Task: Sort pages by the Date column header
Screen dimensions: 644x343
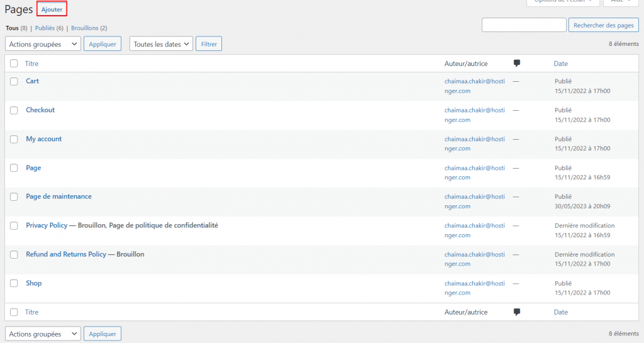Action: [x=560, y=64]
